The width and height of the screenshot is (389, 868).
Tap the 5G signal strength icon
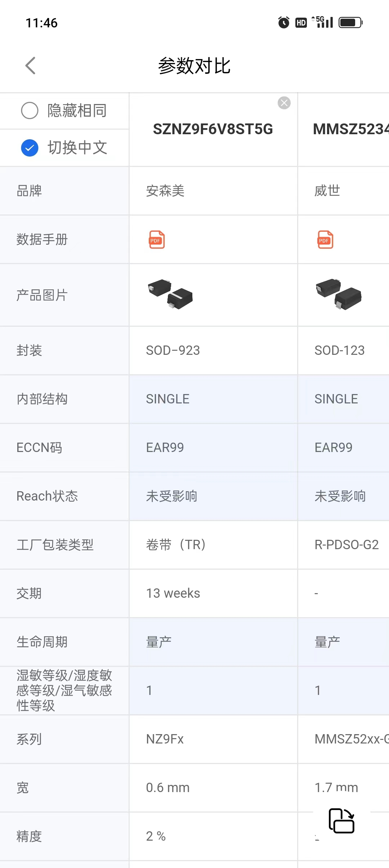(323, 22)
